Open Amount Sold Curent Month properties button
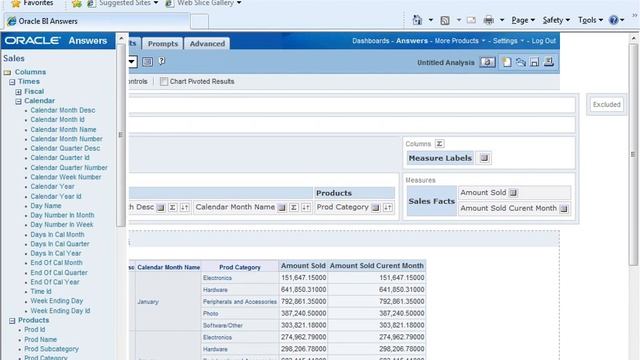 [x=564, y=209]
